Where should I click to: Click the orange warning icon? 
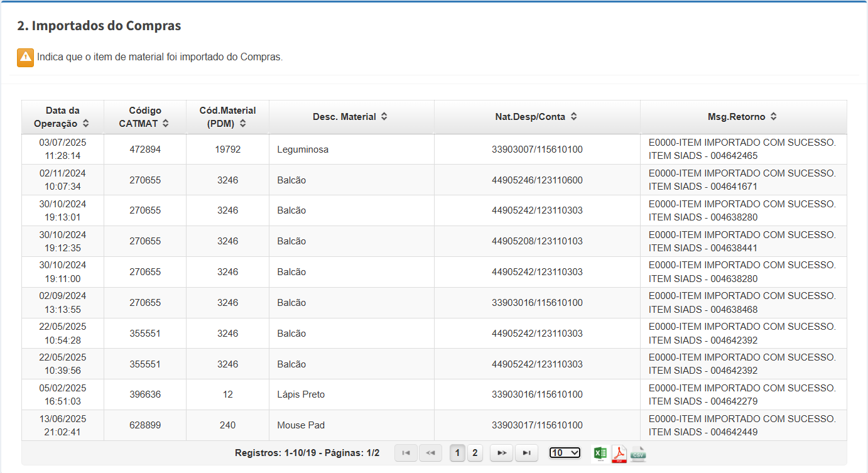pos(25,57)
